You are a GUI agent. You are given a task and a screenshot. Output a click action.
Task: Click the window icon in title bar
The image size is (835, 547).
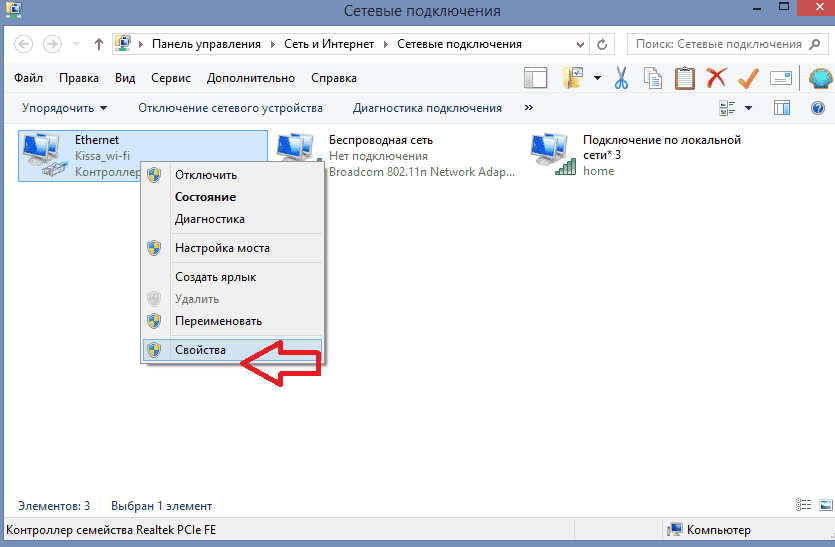pyautogui.click(x=13, y=10)
